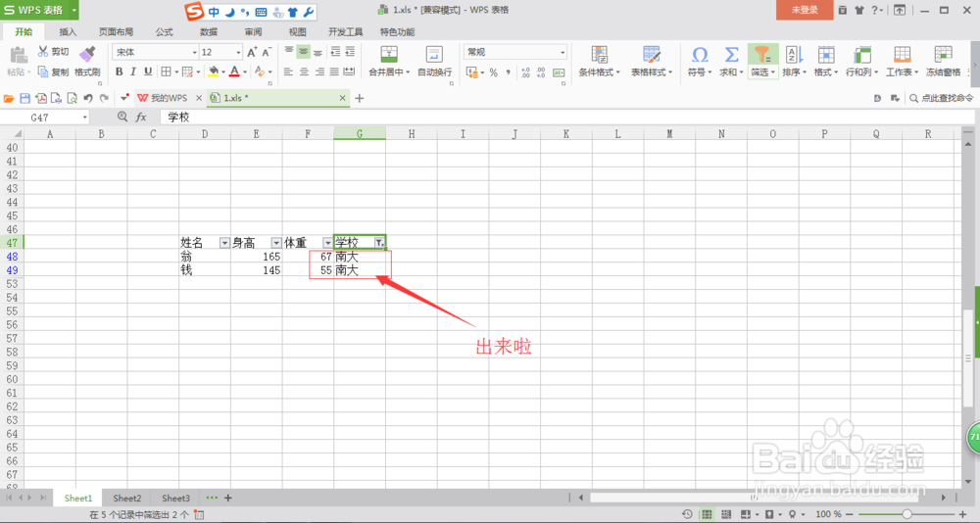Click the Cut (剪切) scissors icon

coord(43,51)
